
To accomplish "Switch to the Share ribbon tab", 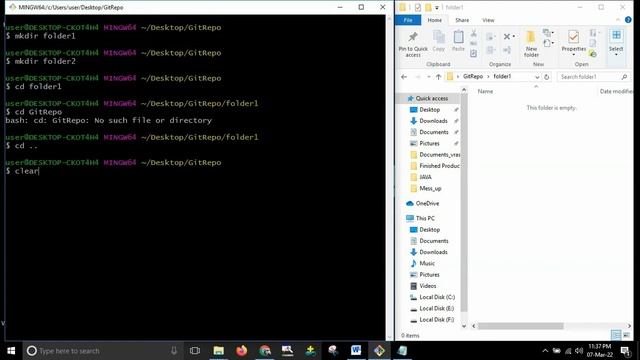I will coord(462,20).
